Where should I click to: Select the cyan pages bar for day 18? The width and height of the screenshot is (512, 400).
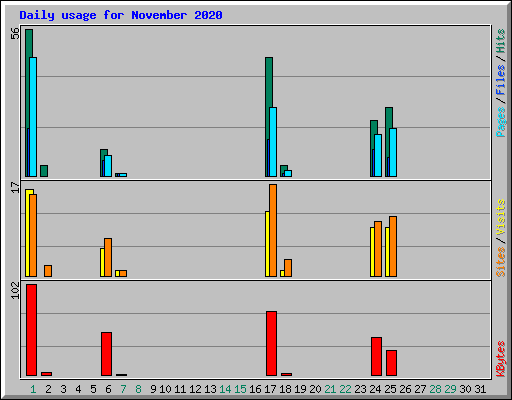[288, 173]
